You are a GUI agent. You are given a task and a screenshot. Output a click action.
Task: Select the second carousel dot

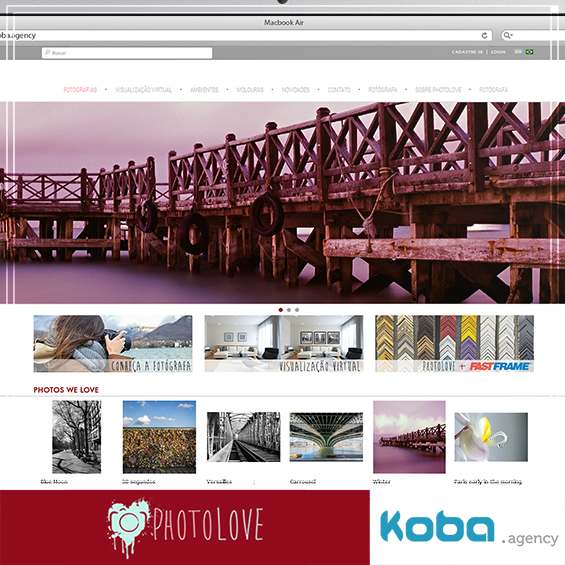tap(289, 310)
